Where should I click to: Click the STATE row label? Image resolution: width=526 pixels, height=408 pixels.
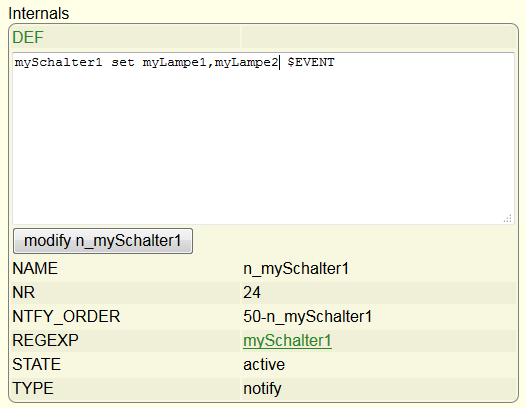pyautogui.click(x=37, y=365)
